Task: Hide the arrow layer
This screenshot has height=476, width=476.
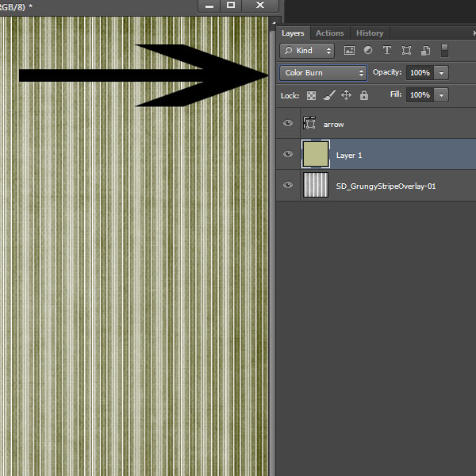Action: tap(288, 123)
